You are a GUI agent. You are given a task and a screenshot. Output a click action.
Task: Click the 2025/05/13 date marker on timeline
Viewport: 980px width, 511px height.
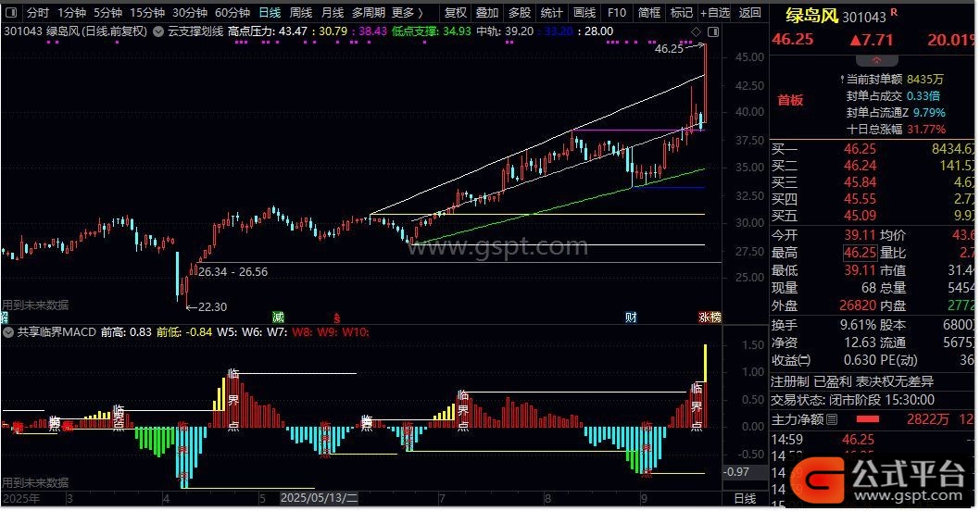pyautogui.click(x=320, y=498)
